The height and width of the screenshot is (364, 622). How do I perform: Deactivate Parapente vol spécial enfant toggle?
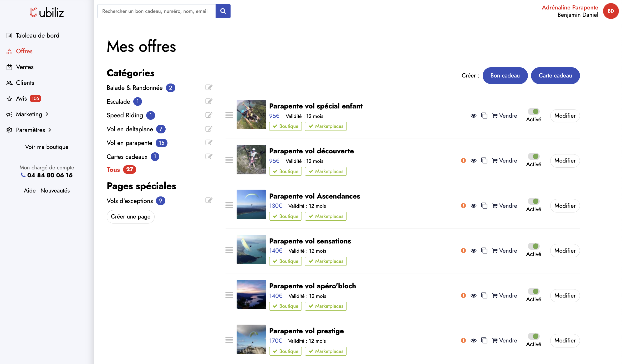[x=534, y=112]
